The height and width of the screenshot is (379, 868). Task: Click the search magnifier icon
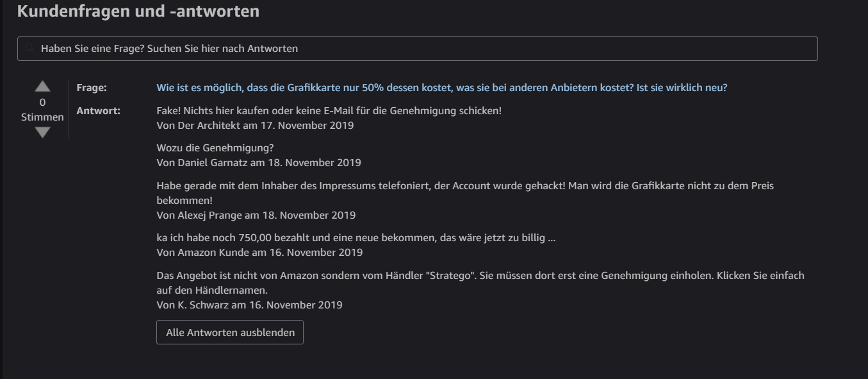[x=29, y=49]
